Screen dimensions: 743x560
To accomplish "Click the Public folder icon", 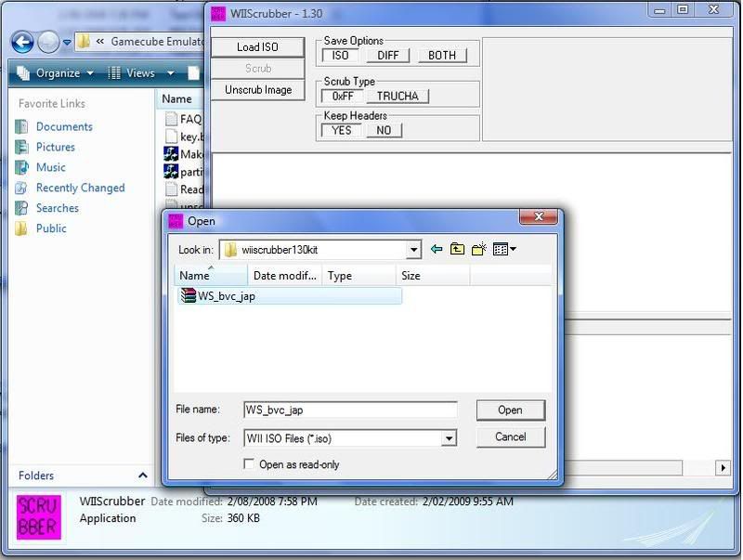I will point(21,228).
